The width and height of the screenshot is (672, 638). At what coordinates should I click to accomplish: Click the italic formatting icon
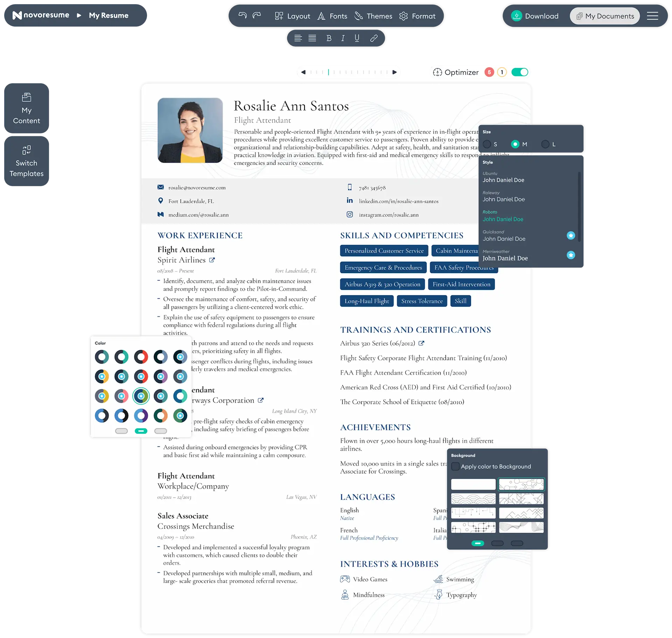tap(343, 38)
